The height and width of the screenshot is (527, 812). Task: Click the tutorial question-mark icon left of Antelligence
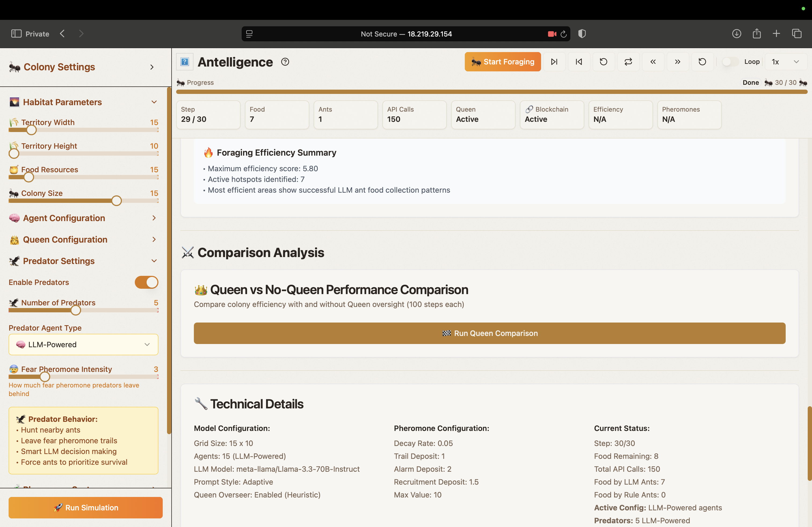[184, 62]
